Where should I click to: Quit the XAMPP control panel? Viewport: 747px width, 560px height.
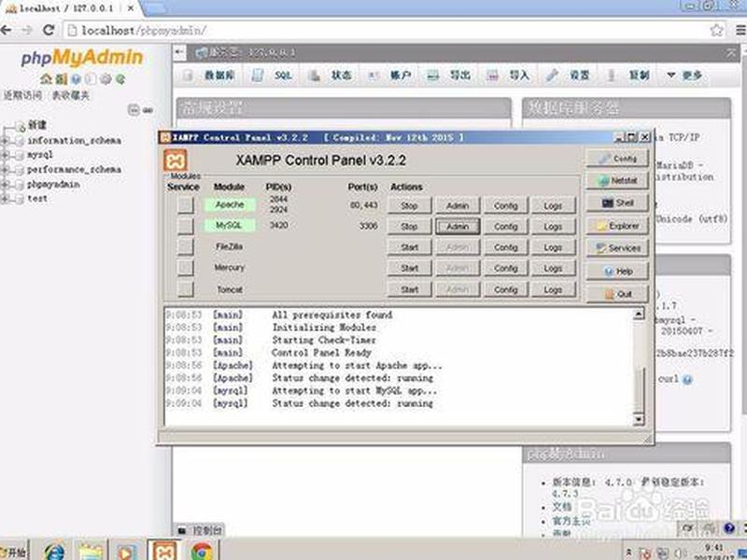click(x=617, y=294)
